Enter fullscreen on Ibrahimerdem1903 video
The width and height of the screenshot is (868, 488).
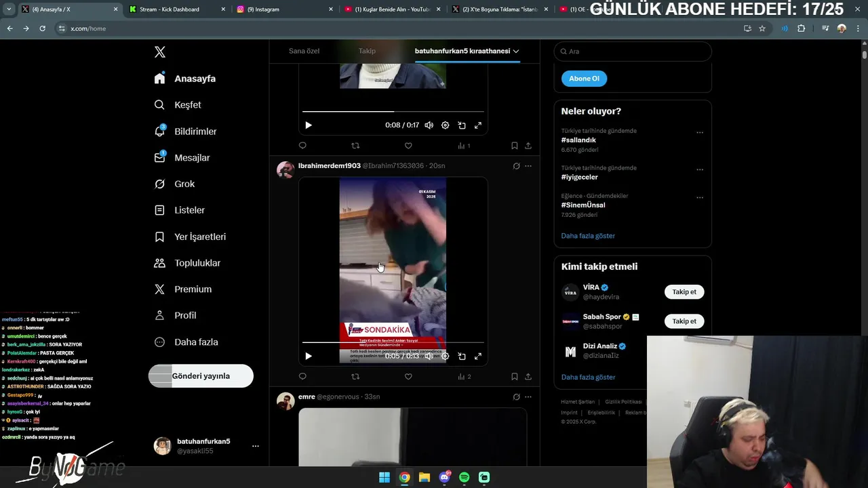pos(478,356)
